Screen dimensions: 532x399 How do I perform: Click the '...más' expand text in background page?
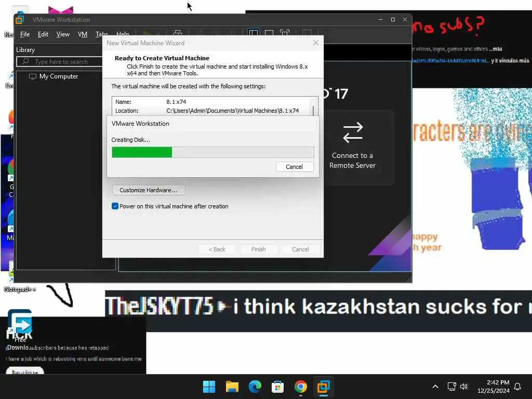pos(496,49)
